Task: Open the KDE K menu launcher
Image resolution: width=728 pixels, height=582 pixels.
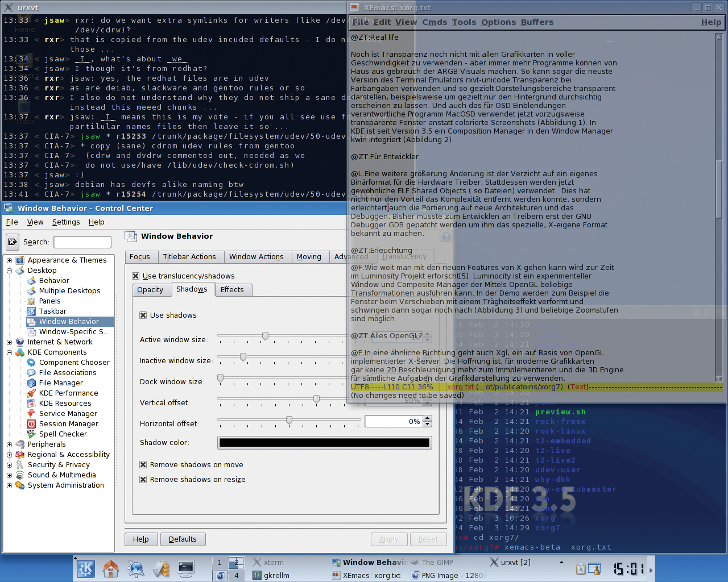Action: click(x=86, y=568)
